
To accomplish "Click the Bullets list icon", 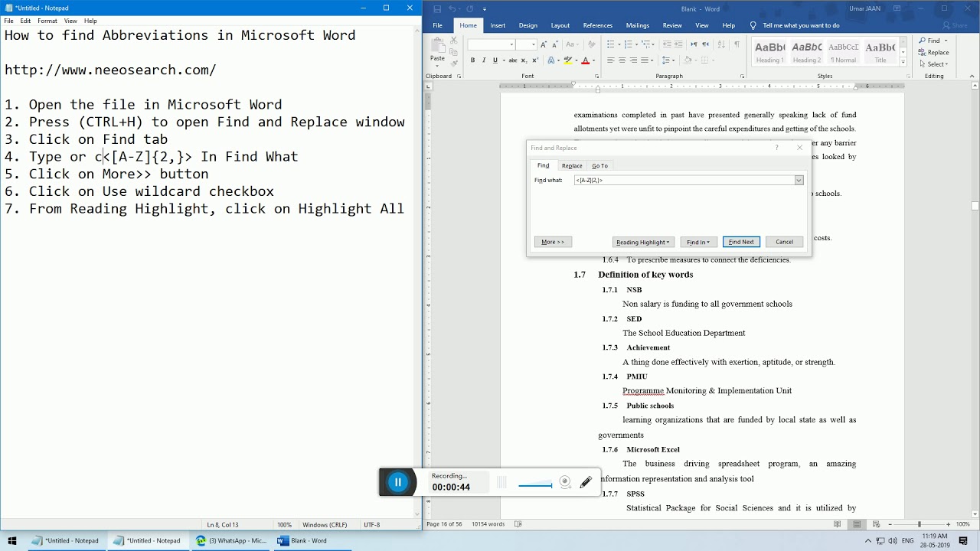I will coord(610,44).
